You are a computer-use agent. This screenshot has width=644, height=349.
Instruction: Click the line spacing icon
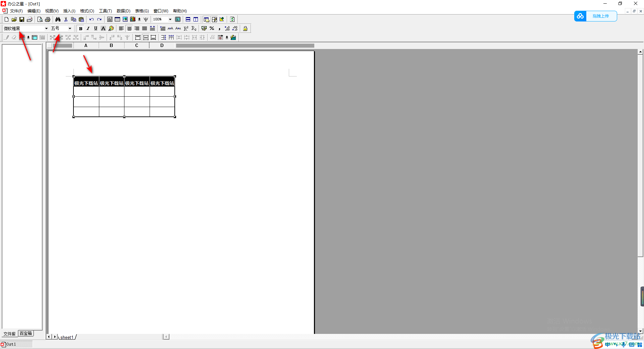pos(163,29)
